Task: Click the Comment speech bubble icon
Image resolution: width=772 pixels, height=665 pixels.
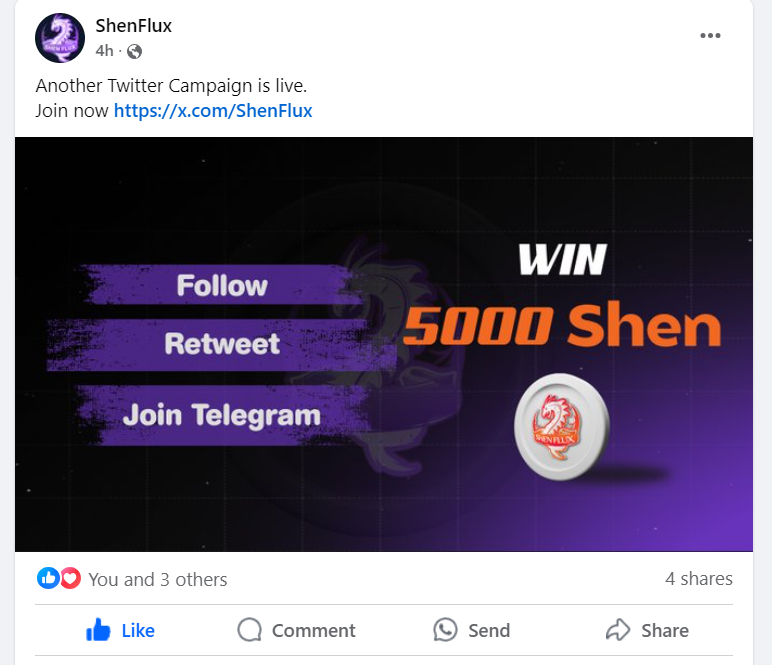Action: tap(250, 630)
